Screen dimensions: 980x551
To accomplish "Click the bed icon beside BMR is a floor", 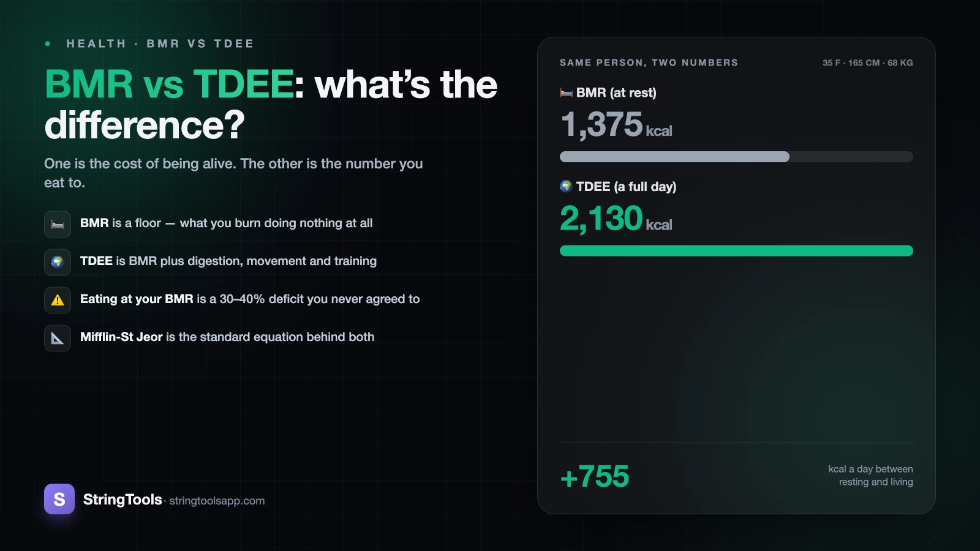I will (58, 224).
